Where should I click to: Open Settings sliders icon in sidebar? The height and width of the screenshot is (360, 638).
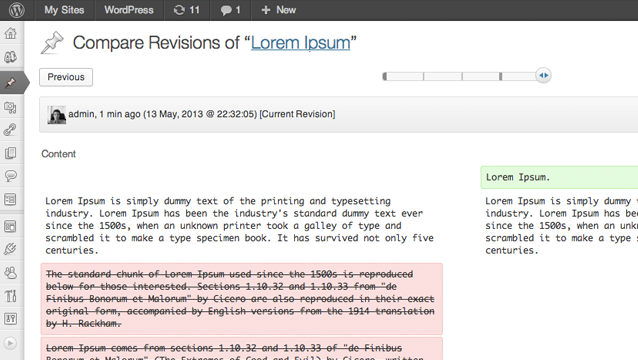pyautogui.click(x=11, y=319)
